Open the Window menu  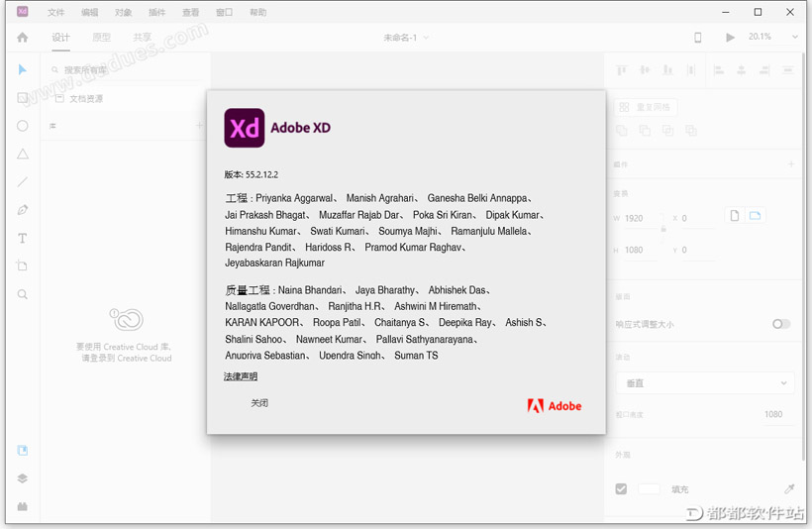pyautogui.click(x=224, y=12)
